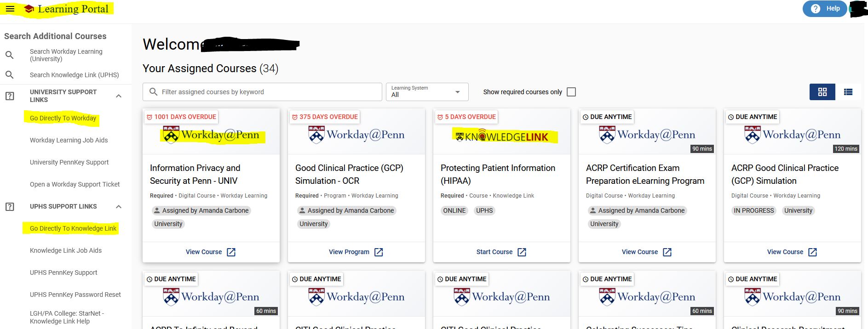This screenshot has width=868, height=329.
Task: Open the Learning System dropdown
Action: 427,92
